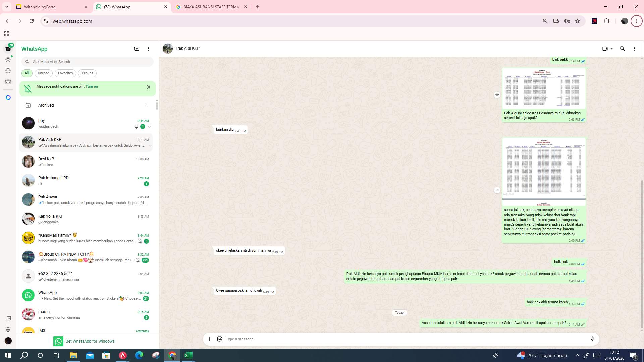Open the sticker and emoji picker
The height and width of the screenshot is (362, 644).
coord(219,339)
